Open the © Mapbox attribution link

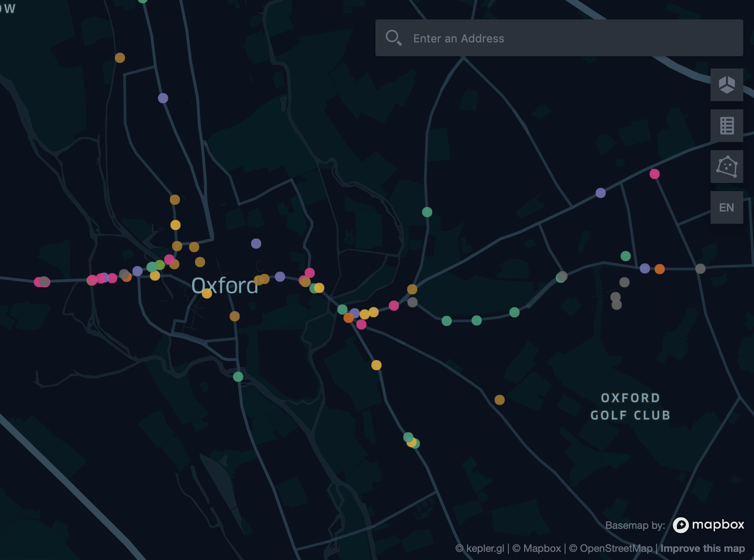(536, 548)
